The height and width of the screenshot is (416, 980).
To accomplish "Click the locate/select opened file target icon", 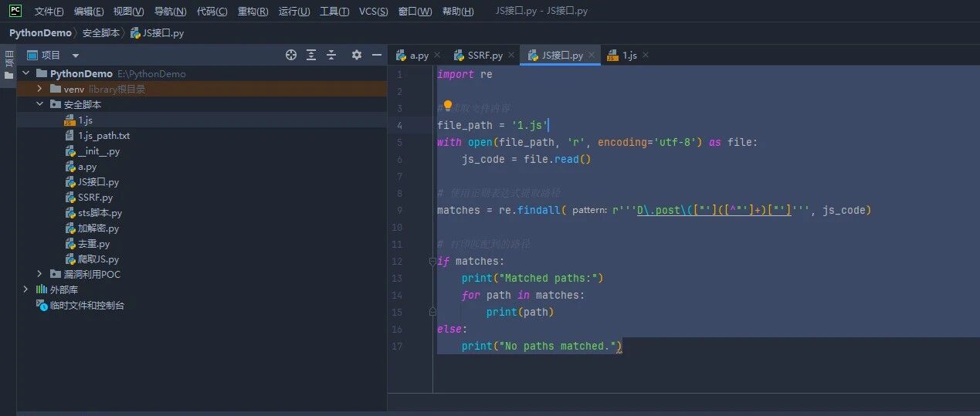I will click(x=291, y=55).
